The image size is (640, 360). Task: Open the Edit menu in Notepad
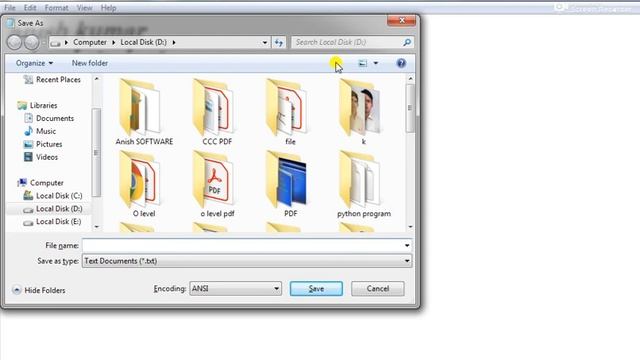(x=30, y=8)
